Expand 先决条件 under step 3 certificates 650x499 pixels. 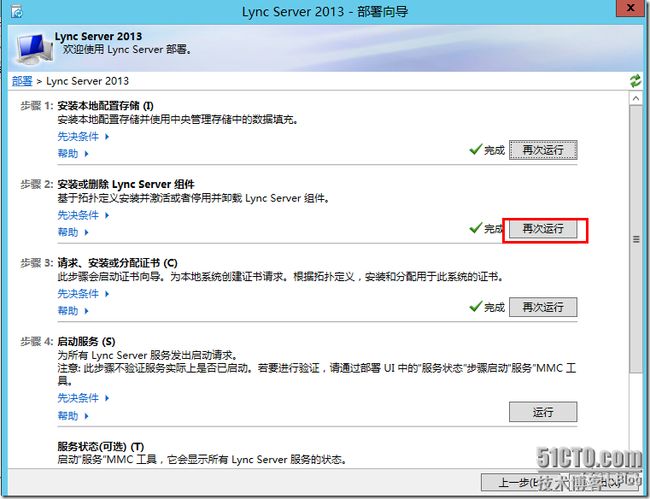[83, 294]
